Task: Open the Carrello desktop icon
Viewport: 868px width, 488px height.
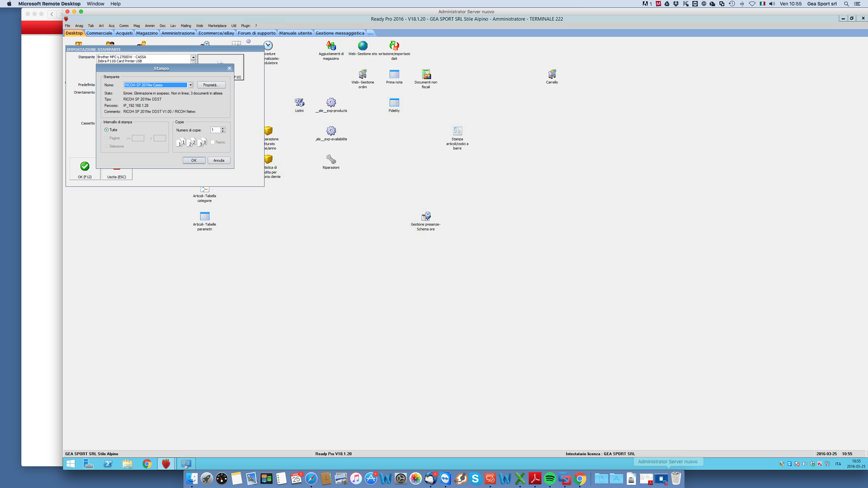Action: point(552,74)
